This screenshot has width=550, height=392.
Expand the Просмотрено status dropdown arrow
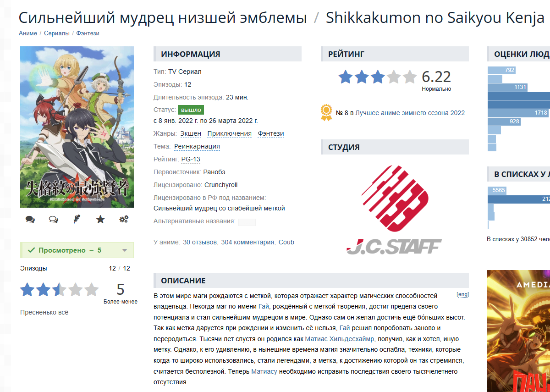pos(125,250)
